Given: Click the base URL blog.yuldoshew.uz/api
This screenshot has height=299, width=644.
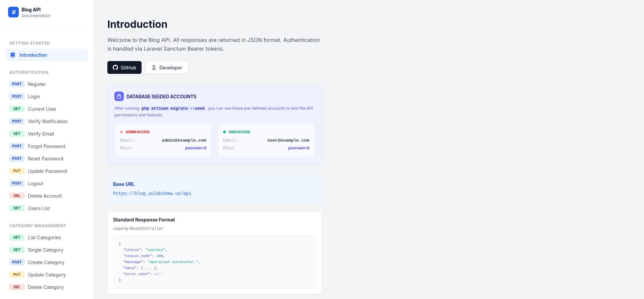Looking at the screenshot, I should tap(152, 194).
